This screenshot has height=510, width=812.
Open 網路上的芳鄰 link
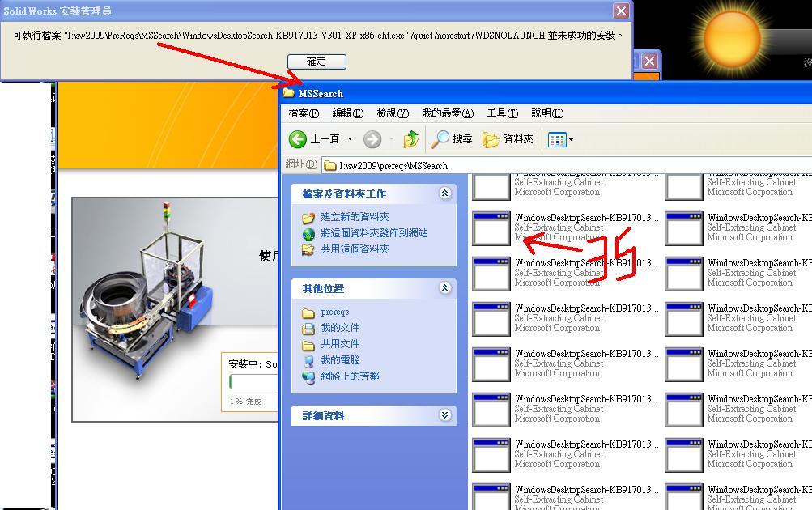click(x=350, y=376)
